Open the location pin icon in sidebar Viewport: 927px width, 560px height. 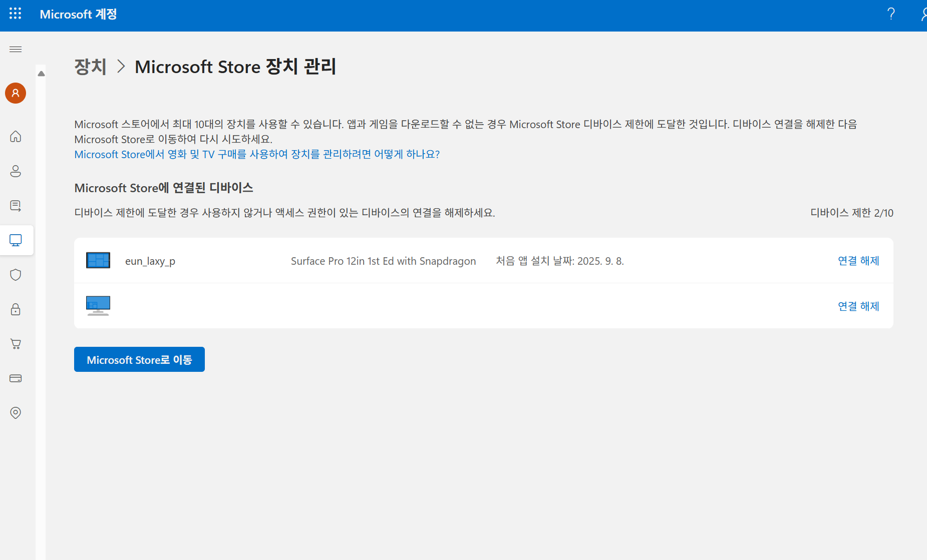pos(16,413)
